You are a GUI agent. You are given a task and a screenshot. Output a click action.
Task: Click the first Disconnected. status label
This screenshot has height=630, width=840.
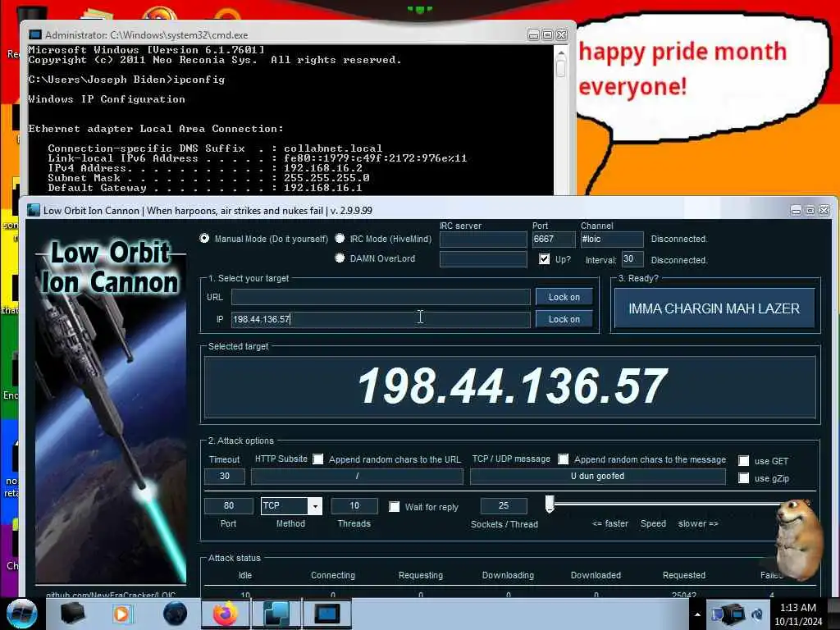tap(679, 239)
